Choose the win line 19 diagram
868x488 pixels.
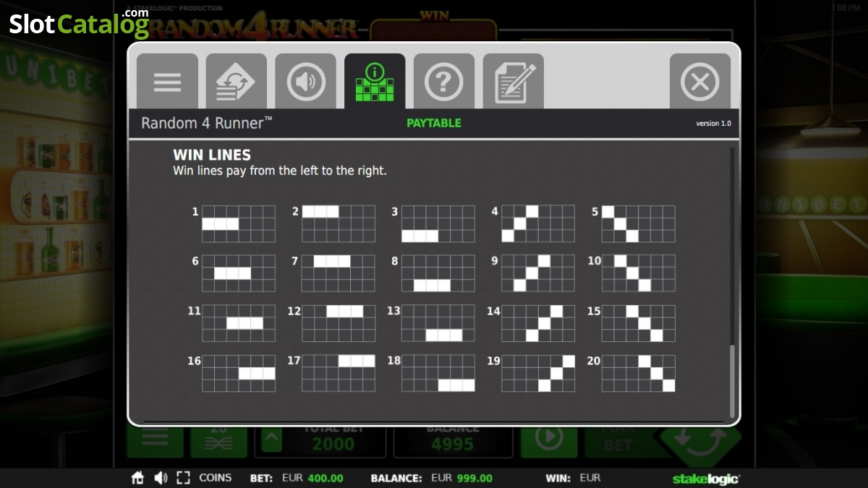538,373
